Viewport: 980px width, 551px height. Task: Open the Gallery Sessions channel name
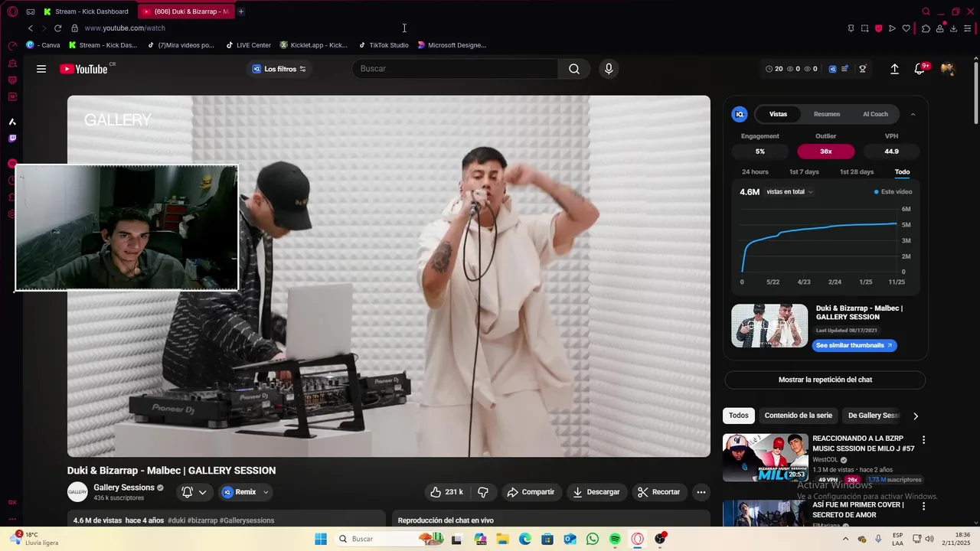pos(124,487)
